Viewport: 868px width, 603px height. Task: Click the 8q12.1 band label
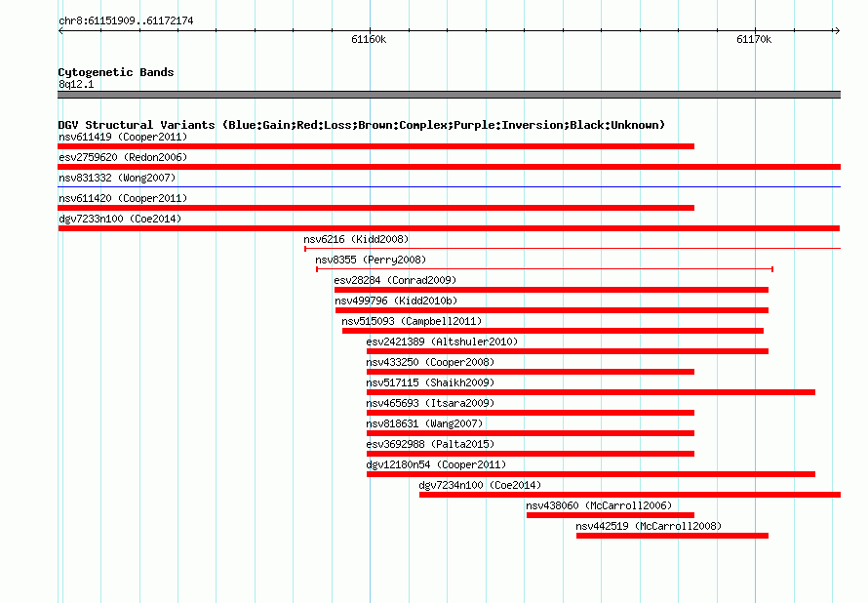pos(76,84)
